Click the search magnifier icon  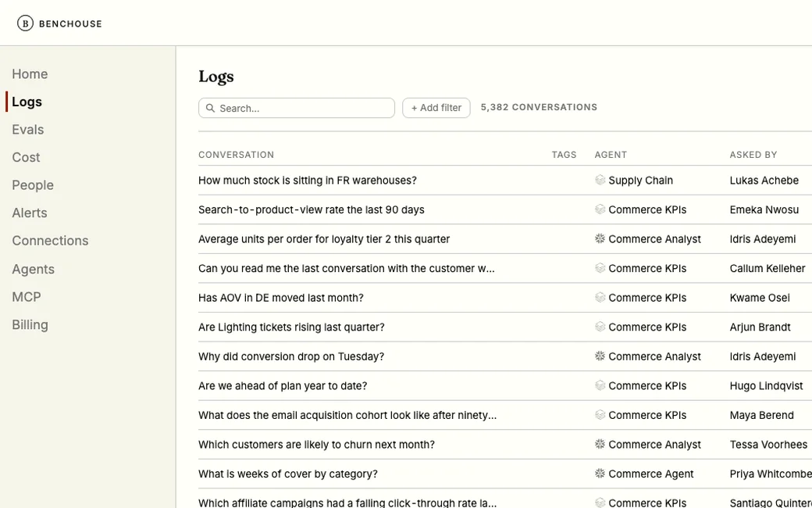210,108
